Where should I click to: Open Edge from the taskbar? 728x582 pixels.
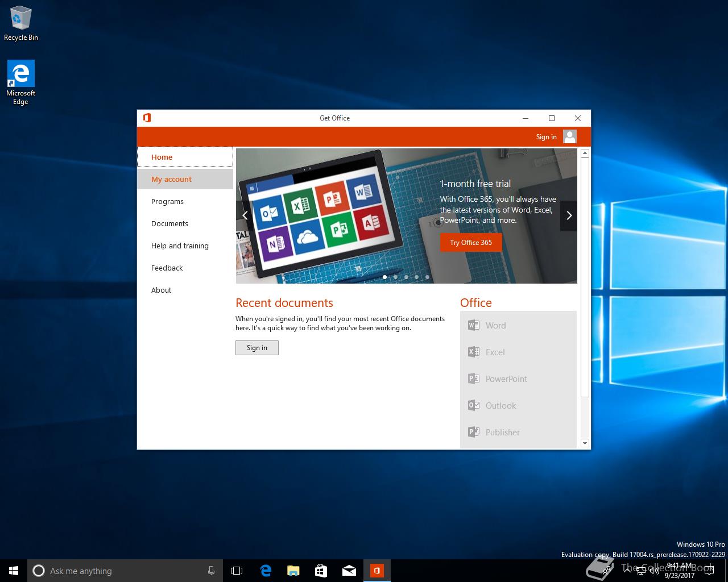point(266,571)
